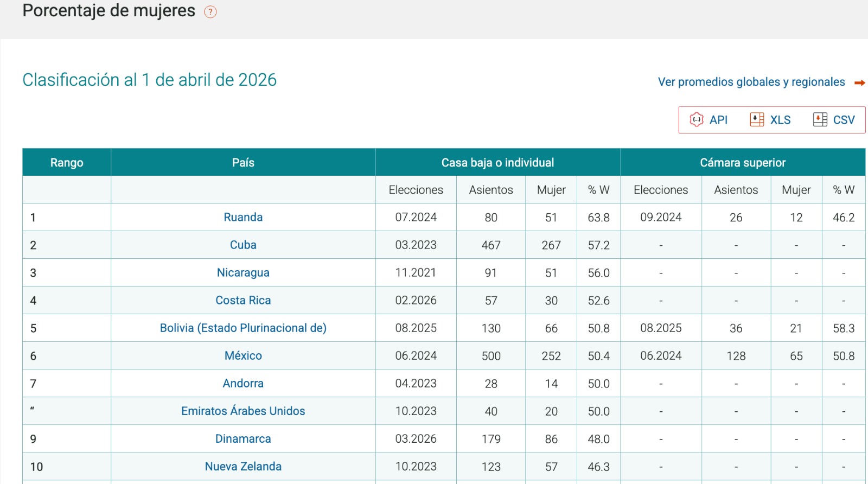Viewport: 868px width, 484px height.
Task: Open the Ruanda country link
Action: (243, 217)
